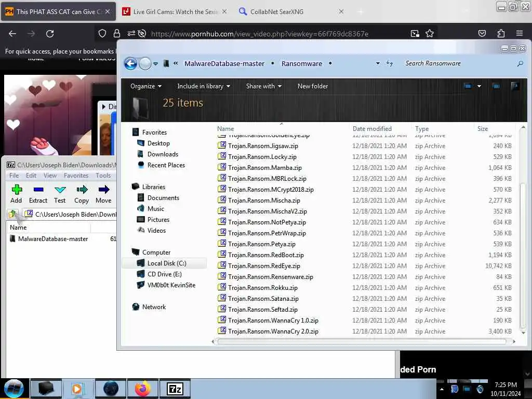Click the Windows Start orb

point(14,389)
